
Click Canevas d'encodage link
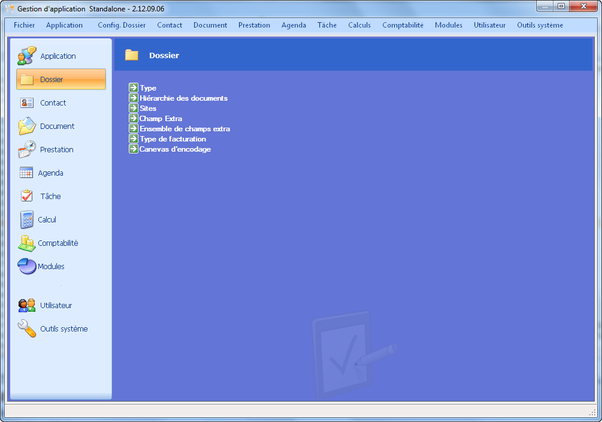175,149
